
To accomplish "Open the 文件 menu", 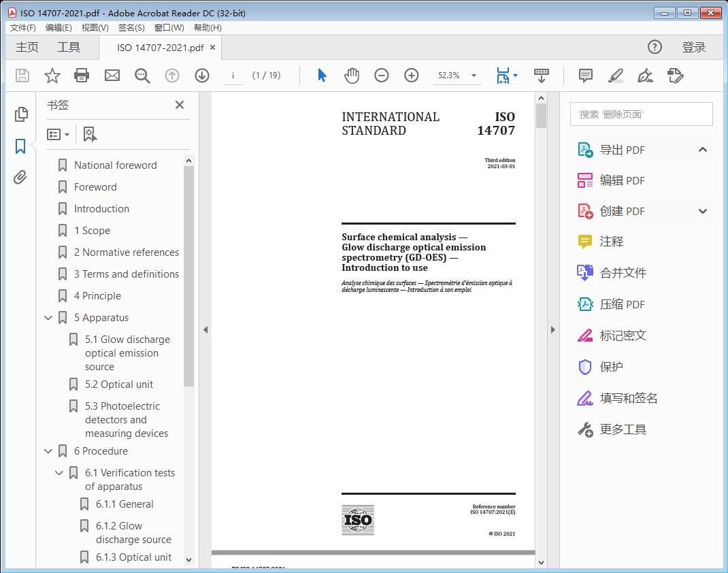I will [x=22, y=27].
